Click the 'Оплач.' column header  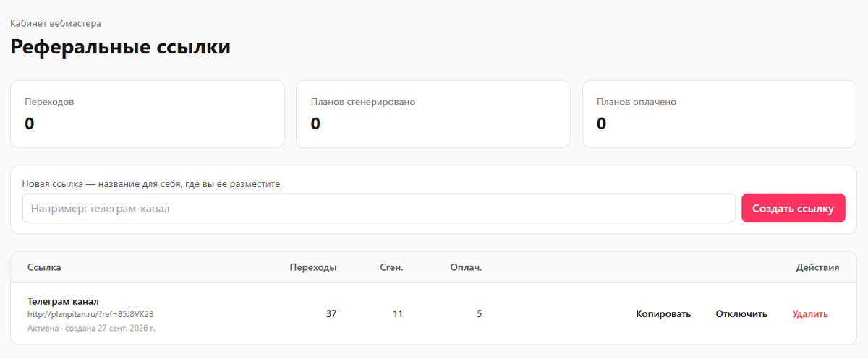pyautogui.click(x=466, y=267)
